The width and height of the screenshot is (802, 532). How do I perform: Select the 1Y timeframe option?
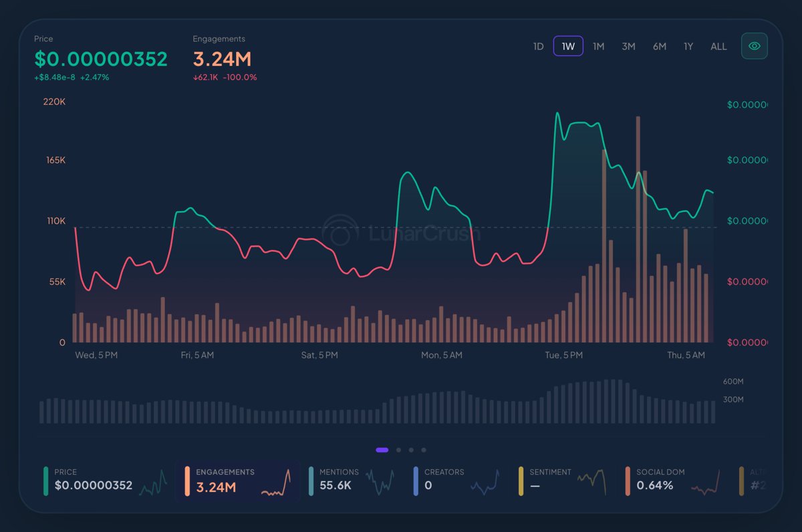click(x=688, y=46)
